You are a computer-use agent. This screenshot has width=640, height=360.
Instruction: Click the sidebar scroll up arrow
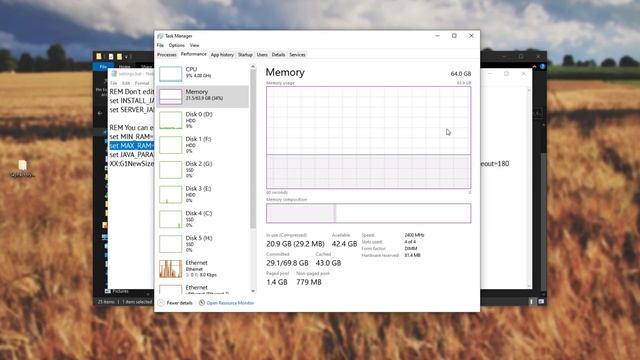pyautogui.click(x=253, y=66)
